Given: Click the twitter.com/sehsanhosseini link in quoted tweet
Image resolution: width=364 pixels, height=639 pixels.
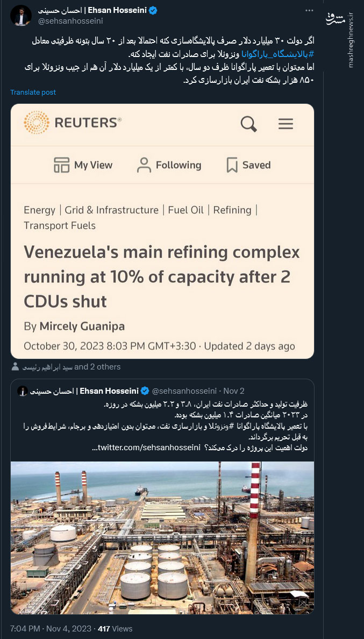Looking at the screenshot, I should pos(146,448).
